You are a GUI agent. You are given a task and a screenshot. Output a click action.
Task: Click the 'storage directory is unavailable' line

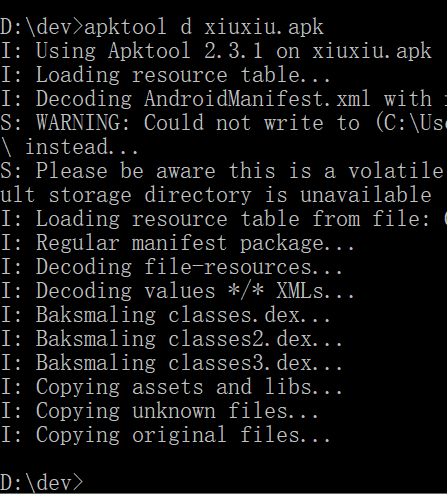click(x=216, y=195)
